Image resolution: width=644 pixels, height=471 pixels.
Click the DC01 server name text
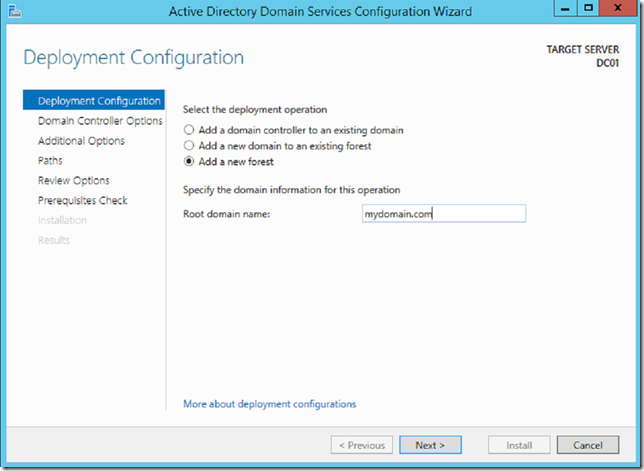click(607, 63)
